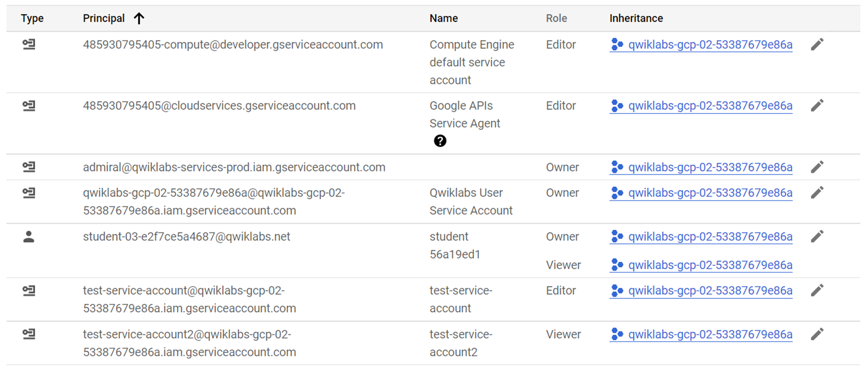Click pencil icon for Google APIs Service Agent
868x368 pixels.
pyautogui.click(x=817, y=106)
